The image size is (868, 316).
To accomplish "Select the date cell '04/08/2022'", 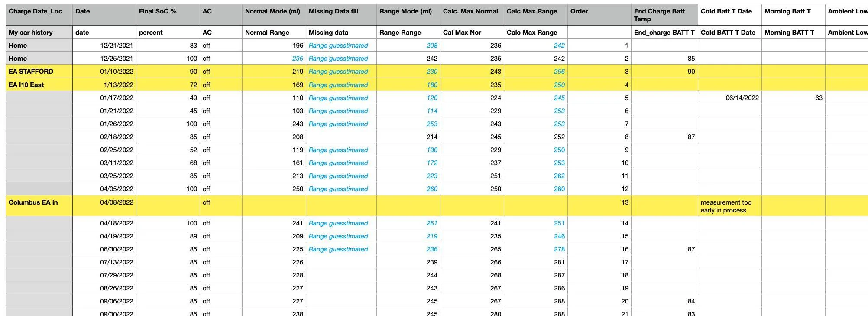I will pyautogui.click(x=104, y=205).
